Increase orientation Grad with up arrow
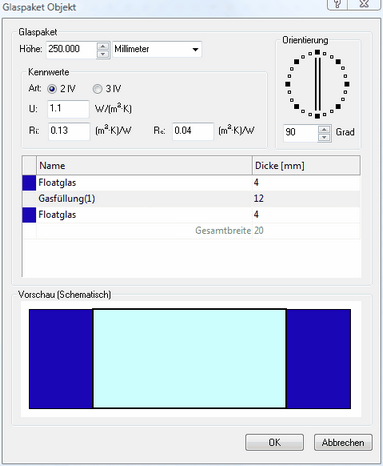The image size is (383, 466). click(324, 129)
